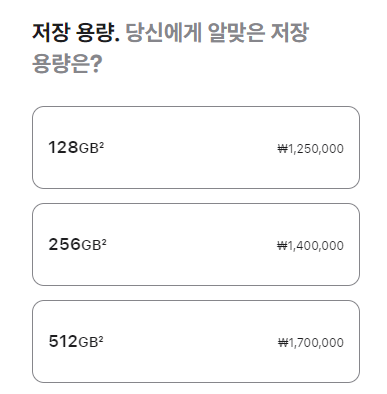Click the won symbol before 1,250,000
Viewport: 387px width, 394px height.
click(x=282, y=149)
